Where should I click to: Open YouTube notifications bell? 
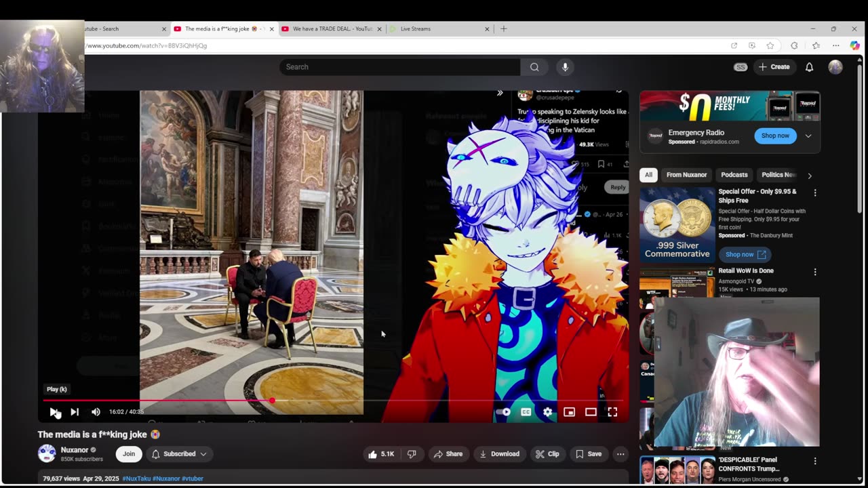point(809,67)
